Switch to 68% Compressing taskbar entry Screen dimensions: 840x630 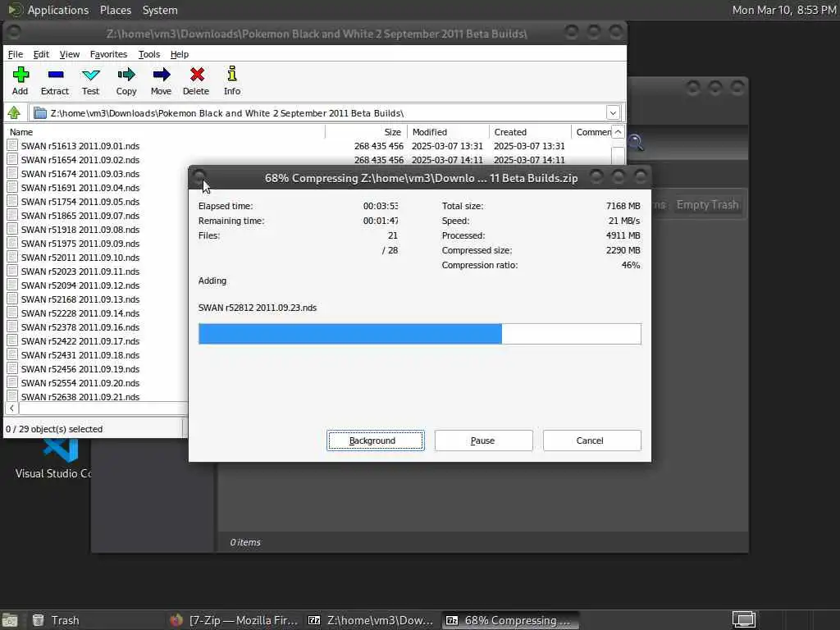point(509,620)
